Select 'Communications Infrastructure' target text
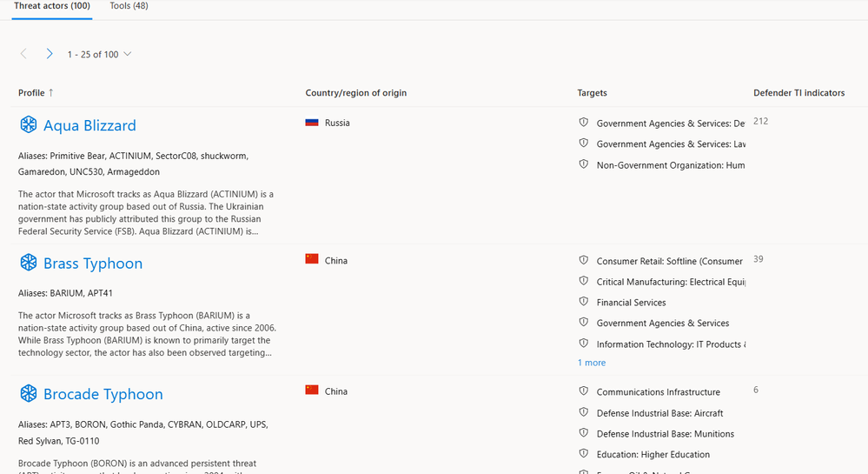The width and height of the screenshot is (868, 474). [x=659, y=392]
